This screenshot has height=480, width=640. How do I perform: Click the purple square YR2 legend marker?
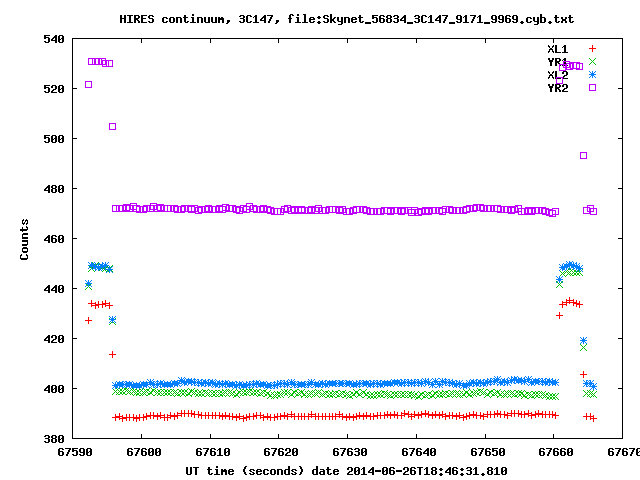tap(592, 87)
